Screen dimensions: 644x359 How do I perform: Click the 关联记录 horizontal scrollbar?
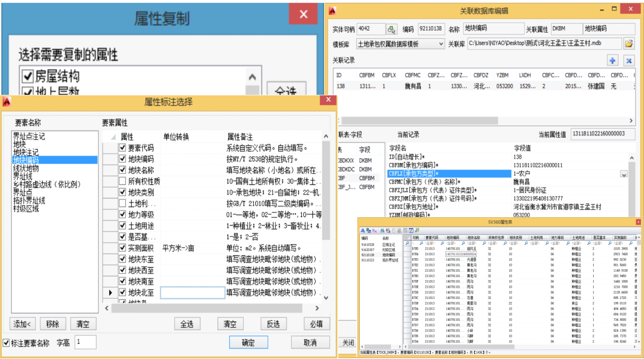click(419, 121)
